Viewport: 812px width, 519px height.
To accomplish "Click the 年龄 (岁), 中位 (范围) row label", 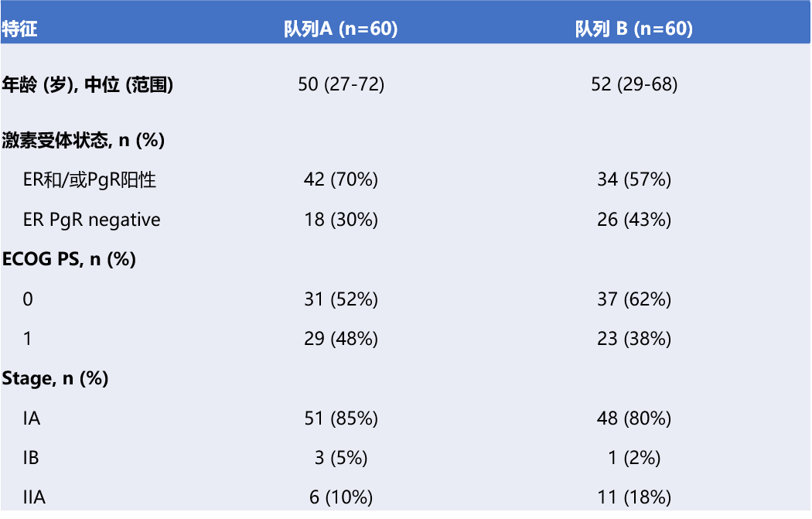I will [x=87, y=84].
